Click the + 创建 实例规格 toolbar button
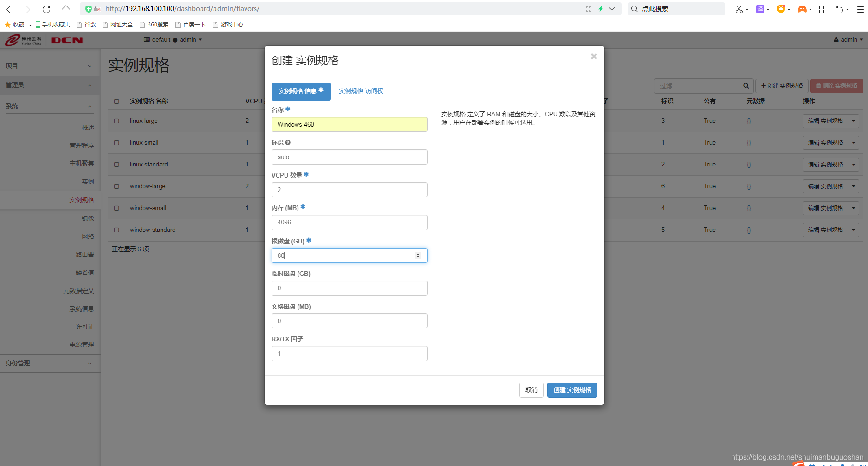The height and width of the screenshot is (466, 868). click(x=782, y=86)
